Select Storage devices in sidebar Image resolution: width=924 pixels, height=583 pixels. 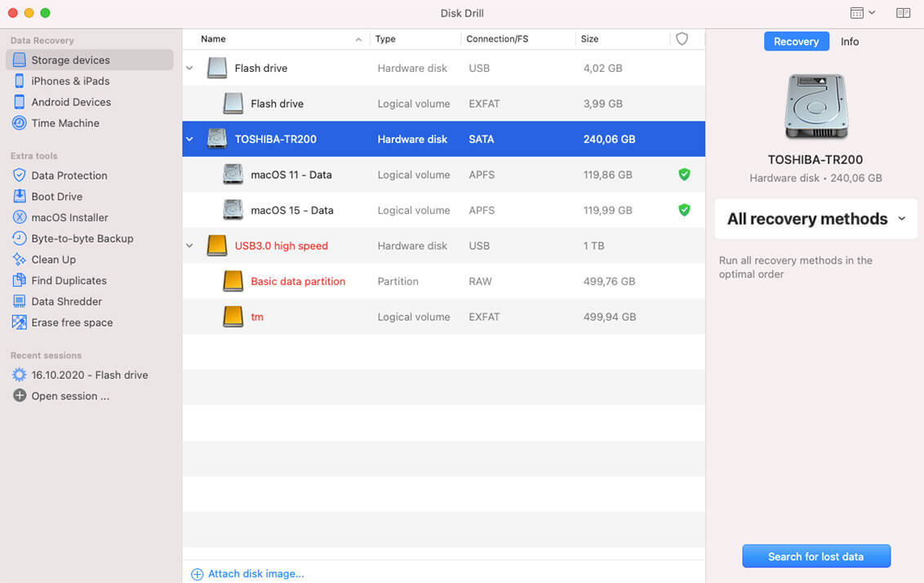tap(90, 60)
